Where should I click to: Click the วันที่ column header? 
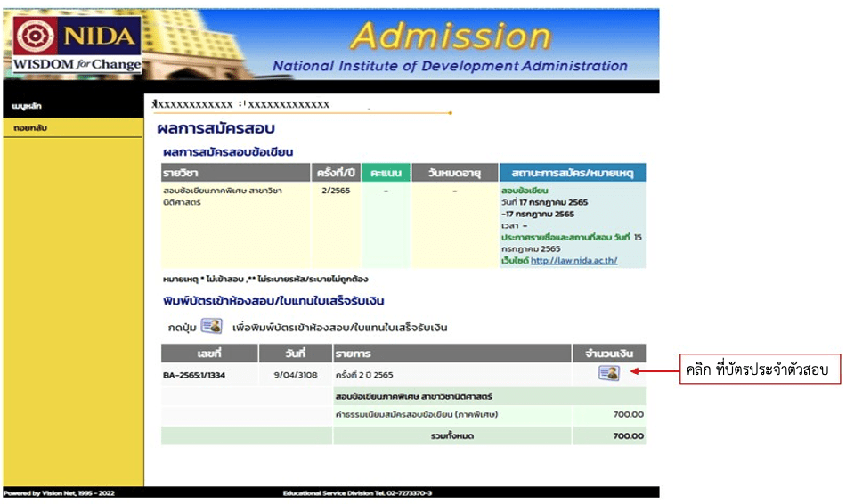(295, 354)
